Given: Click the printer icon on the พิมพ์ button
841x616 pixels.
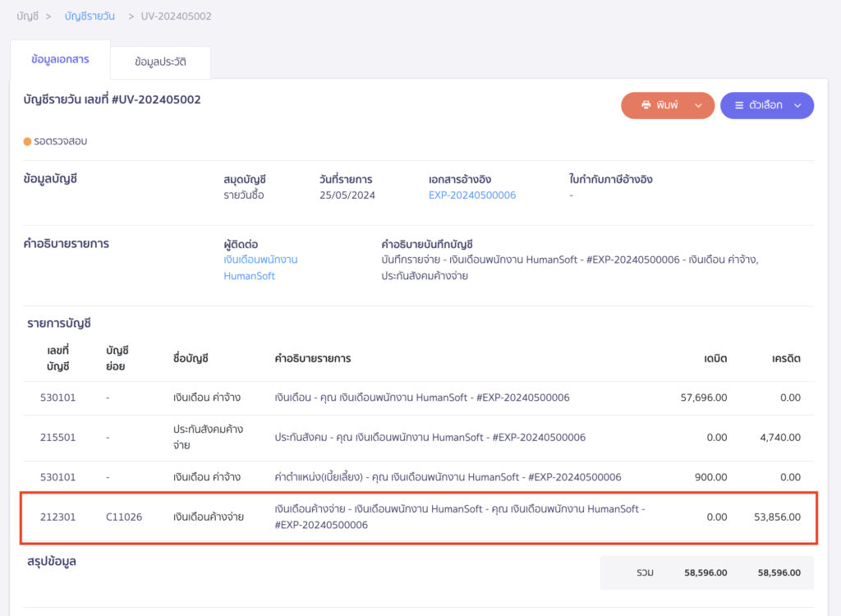Looking at the screenshot, I should (646, 105).
